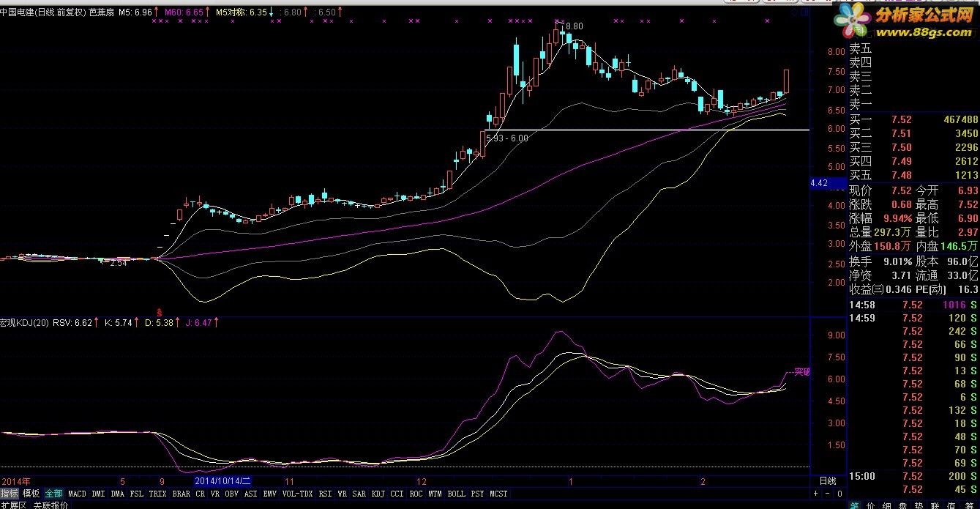Click the 卖五 ask row
The height and width of the screenshot is (509, 980).
click(x=913, y=48)
